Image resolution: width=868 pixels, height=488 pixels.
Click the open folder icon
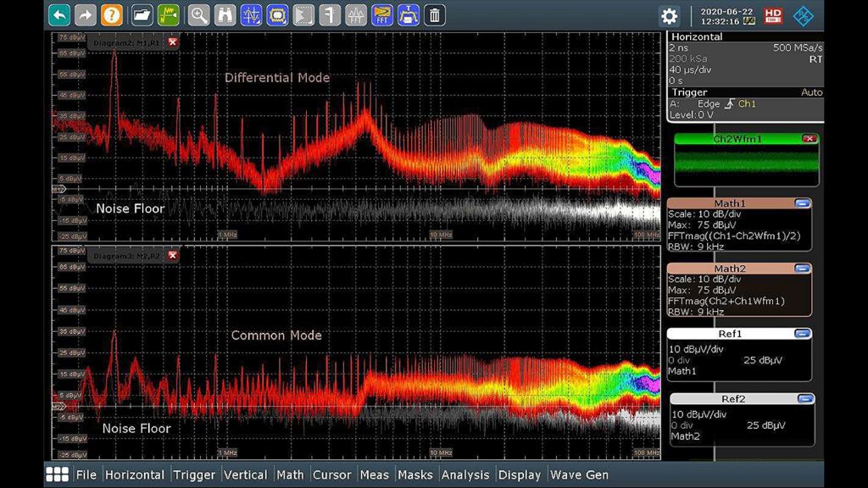(142, 14)
